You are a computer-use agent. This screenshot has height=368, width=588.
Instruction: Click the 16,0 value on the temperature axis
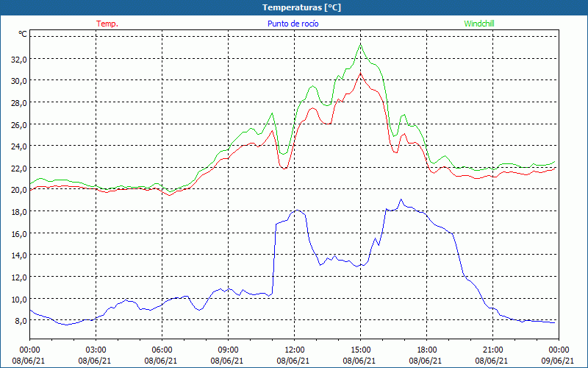coord(18,233)
